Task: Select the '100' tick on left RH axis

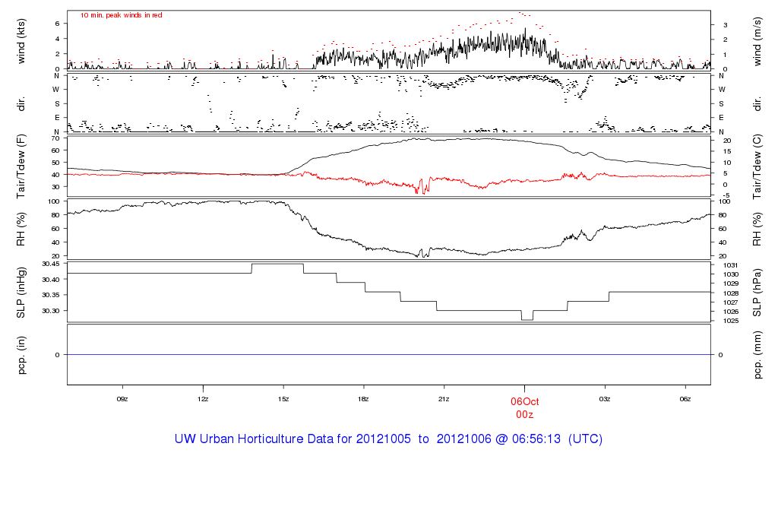Action: click(54, 201)
